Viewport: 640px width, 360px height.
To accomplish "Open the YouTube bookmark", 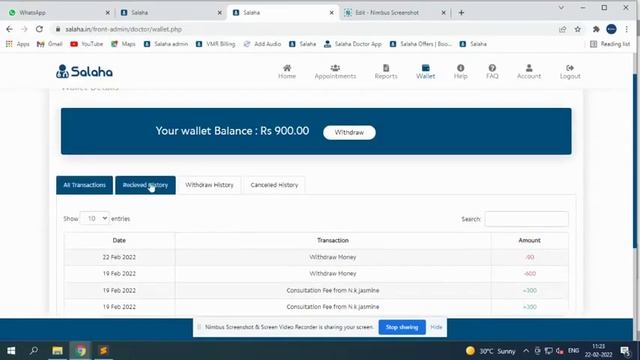I will click(x=87, y=44).
